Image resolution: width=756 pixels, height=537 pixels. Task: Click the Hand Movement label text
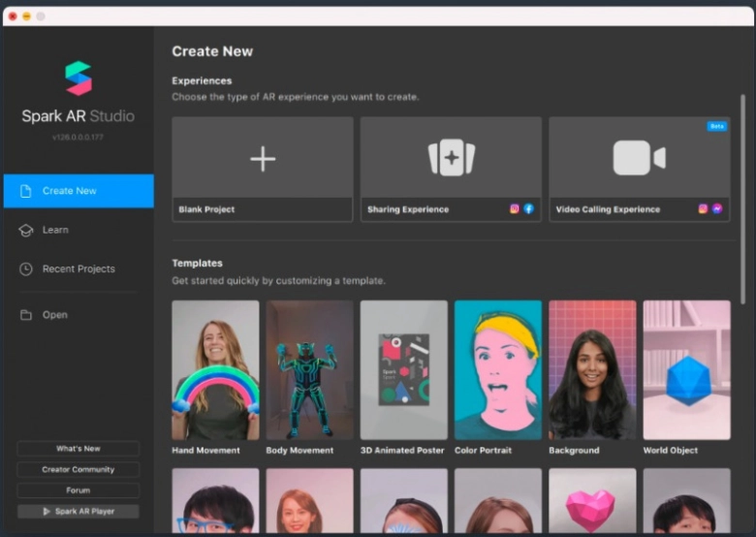pos(205,451)
